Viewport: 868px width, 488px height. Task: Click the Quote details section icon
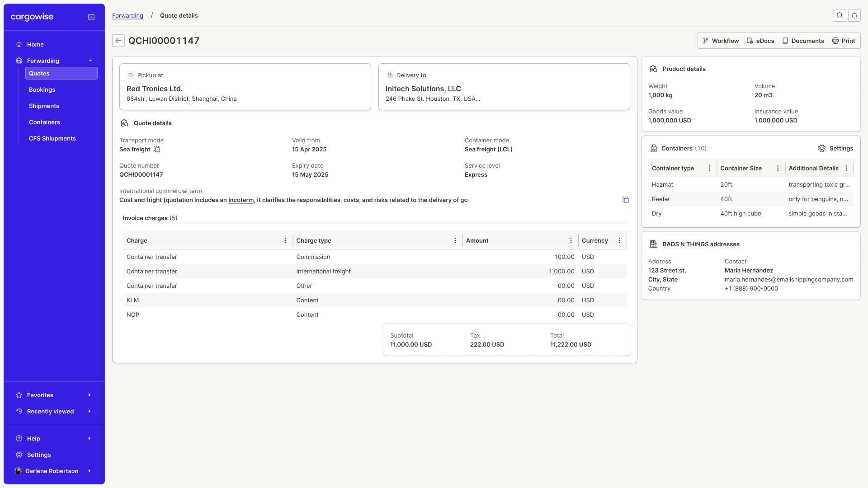[x=125, y=123]
